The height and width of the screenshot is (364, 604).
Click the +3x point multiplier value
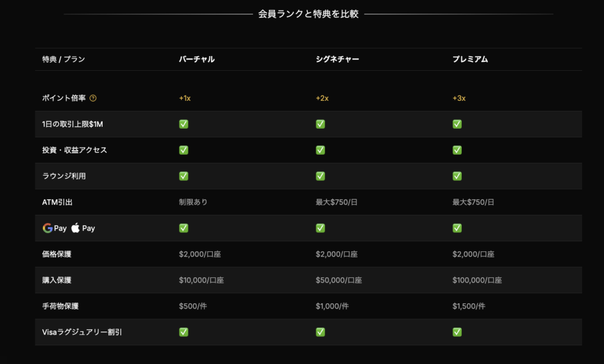point(459,99)
